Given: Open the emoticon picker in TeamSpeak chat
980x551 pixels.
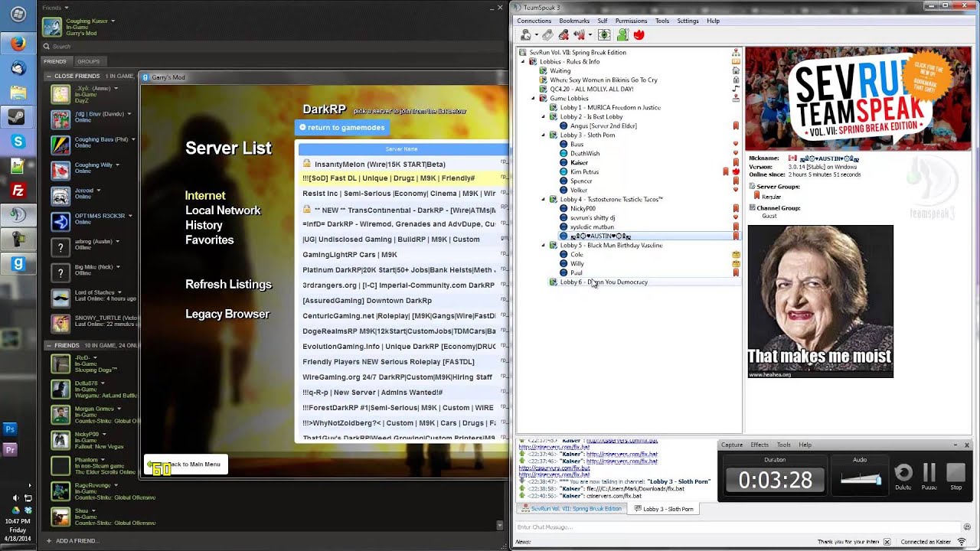Looking at the screenshot, I should pyautogui.click(x=966, y=527).
